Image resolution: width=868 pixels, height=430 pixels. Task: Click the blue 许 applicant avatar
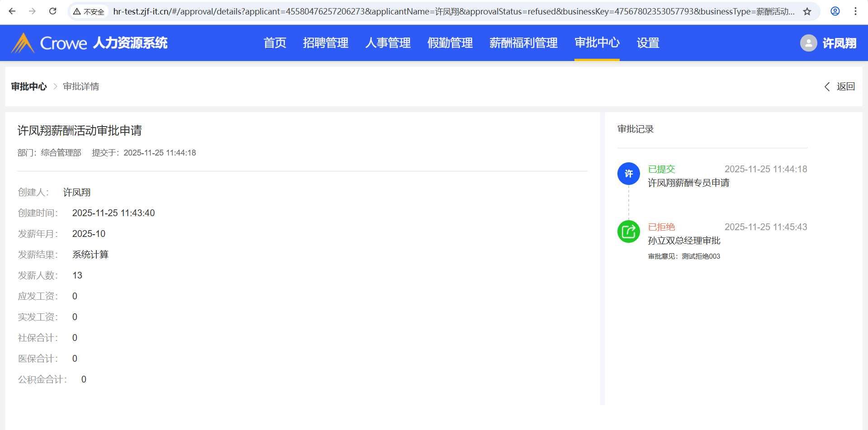[x=628, y=174]
